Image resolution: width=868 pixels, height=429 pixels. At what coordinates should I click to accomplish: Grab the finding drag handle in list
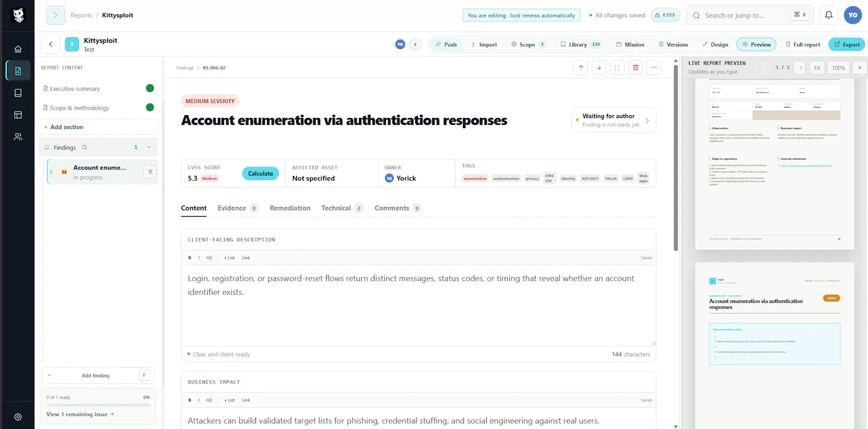[52, 172]
